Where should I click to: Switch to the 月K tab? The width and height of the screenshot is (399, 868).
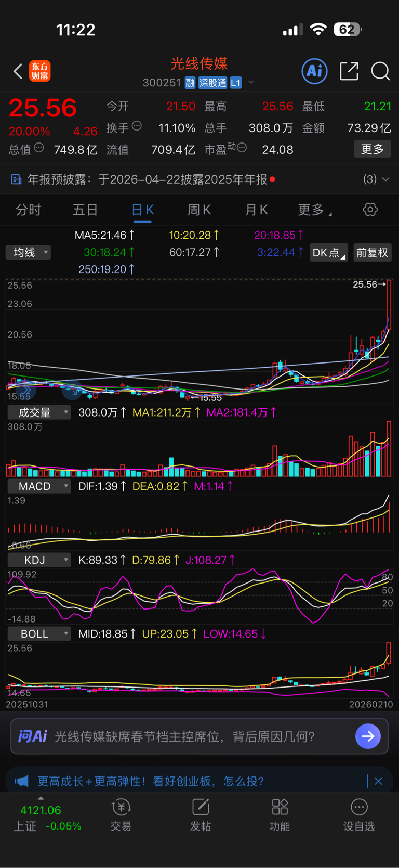[256, 210]
